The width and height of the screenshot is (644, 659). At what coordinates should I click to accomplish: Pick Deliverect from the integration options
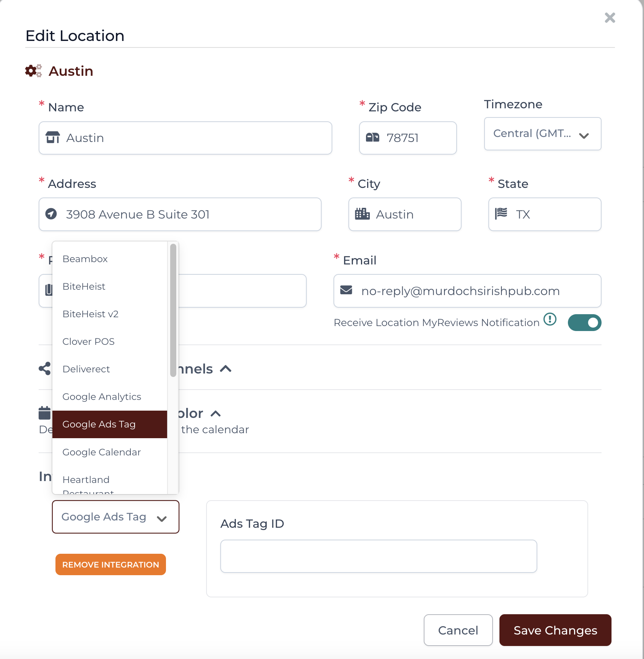86,369
